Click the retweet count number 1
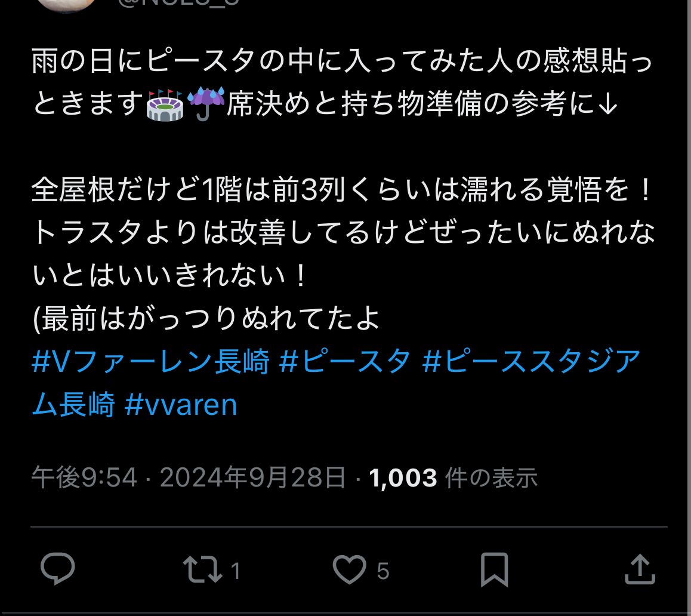The image size is (691, 616). (236, 571)
